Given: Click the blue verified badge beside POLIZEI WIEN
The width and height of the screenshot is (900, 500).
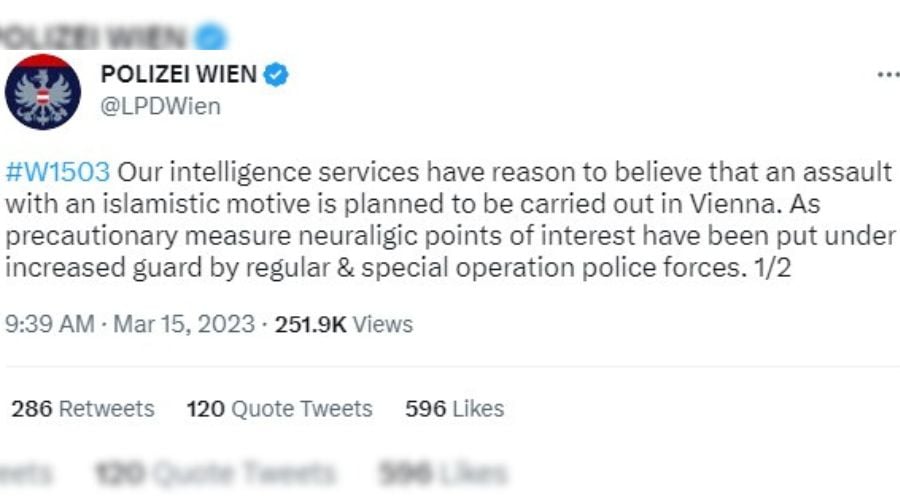Looking at the screenshot, I should (x=276, y=75).
